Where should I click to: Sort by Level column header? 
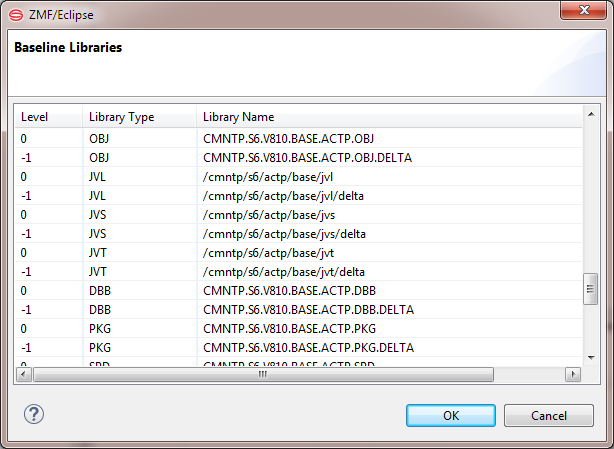point(49,117)
